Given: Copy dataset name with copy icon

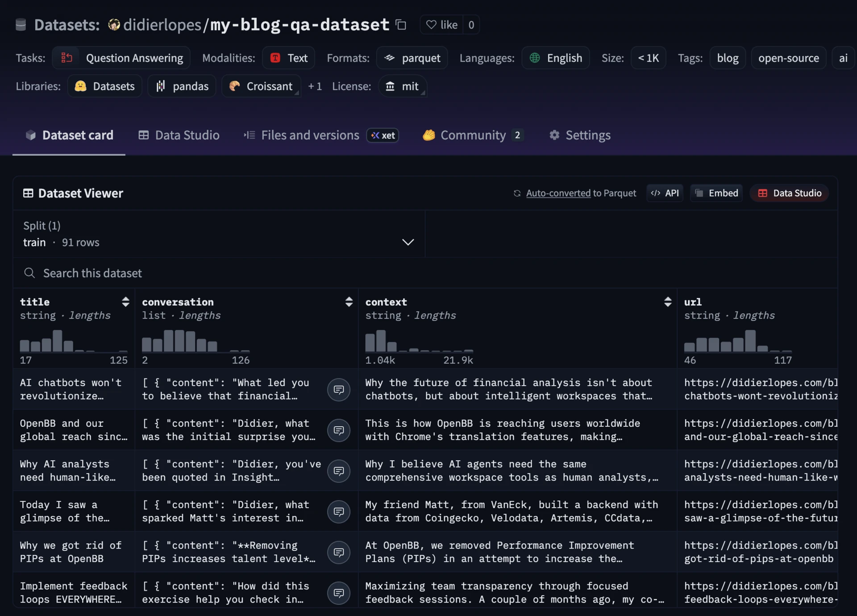Looking at the screenshot, I should click(x=401, y=25).
